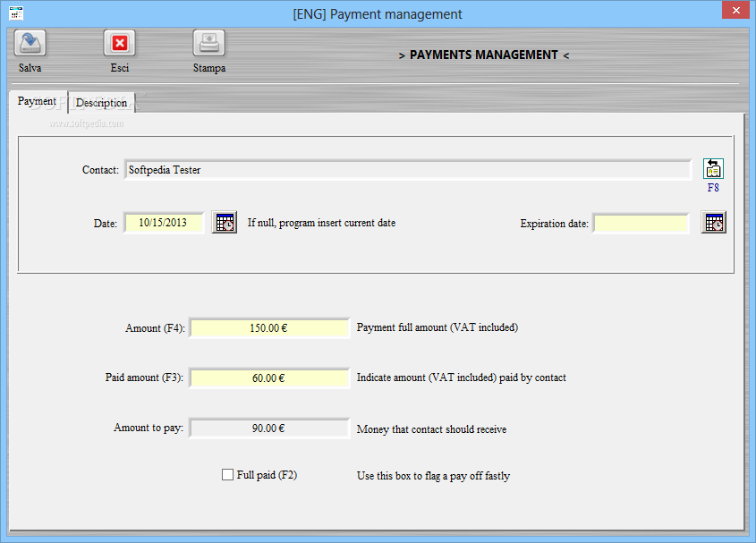This screenshot has width=756, height=543.
Task: Click the 'Amount to pay:' label
Action: point(148,428)
